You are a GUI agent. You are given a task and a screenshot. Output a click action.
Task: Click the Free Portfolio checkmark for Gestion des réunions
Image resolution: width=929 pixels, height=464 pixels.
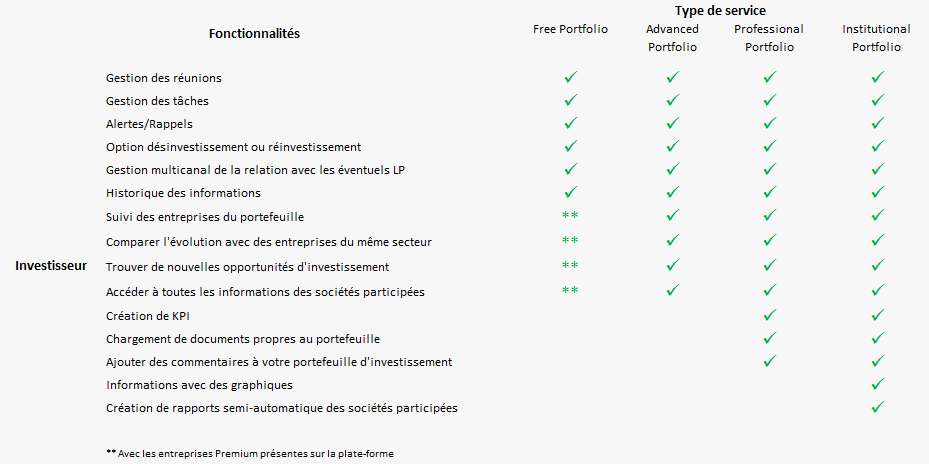(x=571, y=77)
